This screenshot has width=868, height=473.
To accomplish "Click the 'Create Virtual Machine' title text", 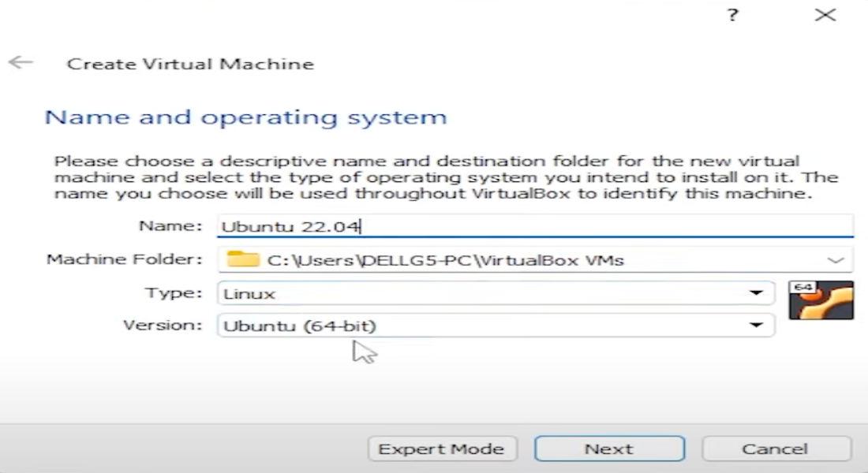I will (x=190, y=64).
